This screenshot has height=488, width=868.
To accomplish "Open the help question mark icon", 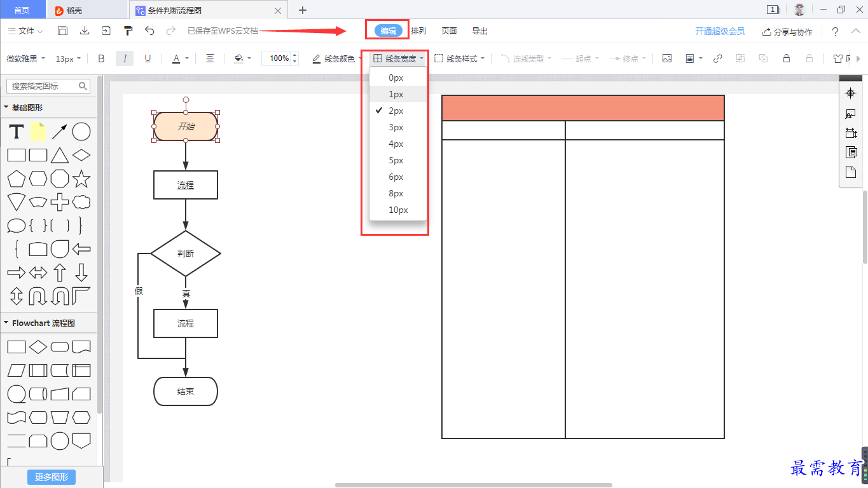I will [x=835, y=31].
